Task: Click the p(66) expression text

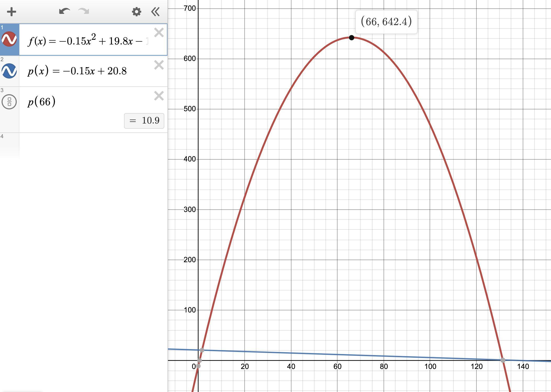Action: pyautogui.click(x=42, y=102)
